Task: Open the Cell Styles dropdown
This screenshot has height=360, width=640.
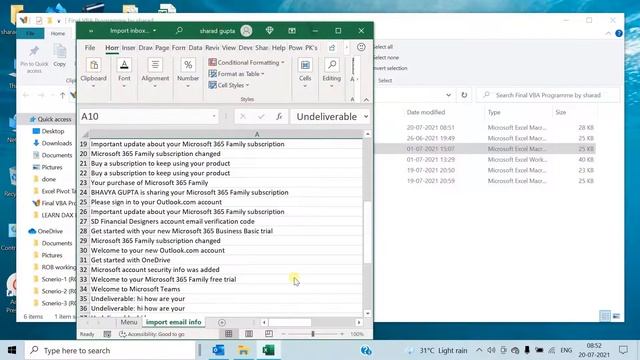Action: [229, 85]
